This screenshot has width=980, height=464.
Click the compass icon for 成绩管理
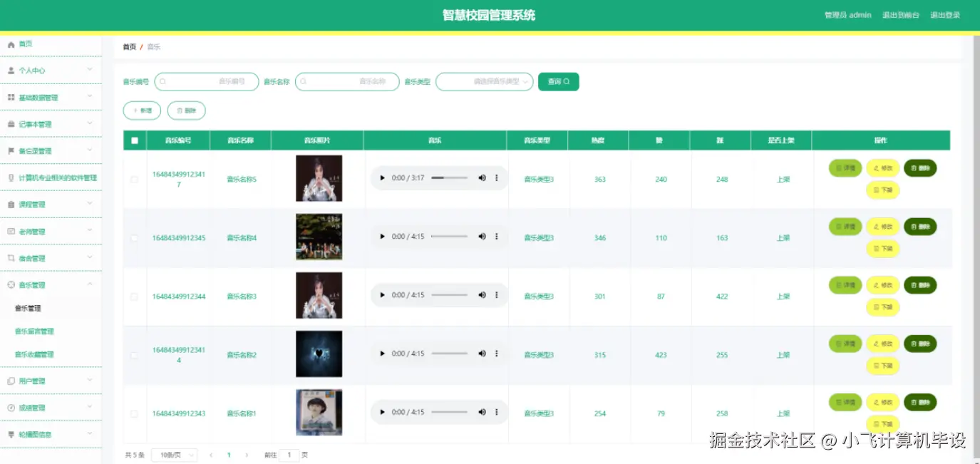11,408
